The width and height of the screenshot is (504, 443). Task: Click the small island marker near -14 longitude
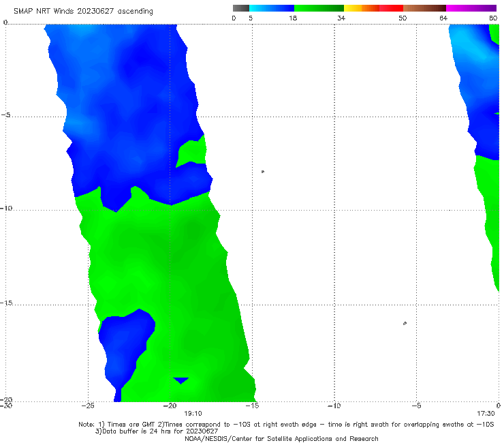tap(263, 172)
